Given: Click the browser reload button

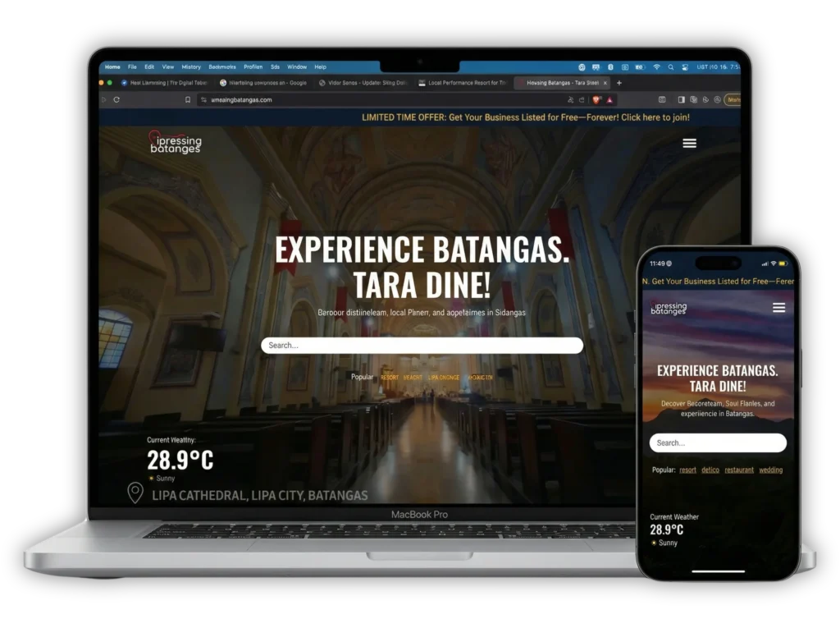Looking at the screenshot, I should 116,99.
